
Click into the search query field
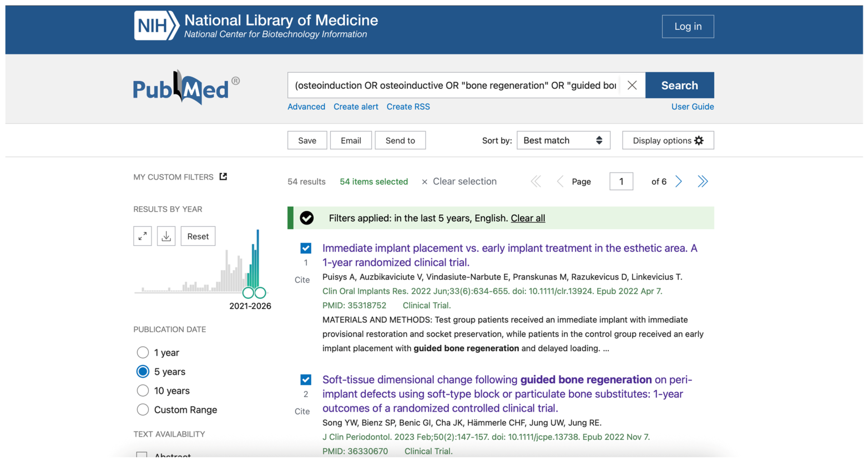455,85
